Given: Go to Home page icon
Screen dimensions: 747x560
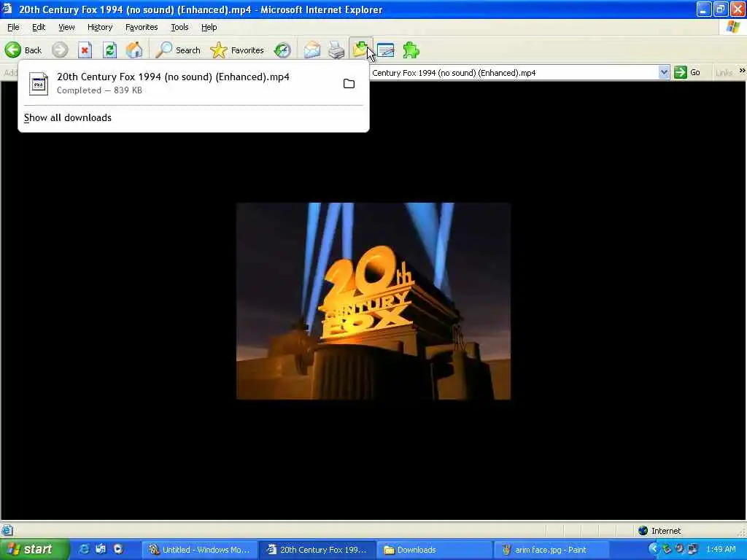Looking at the screenshot, I should click(x=134, y=50).
